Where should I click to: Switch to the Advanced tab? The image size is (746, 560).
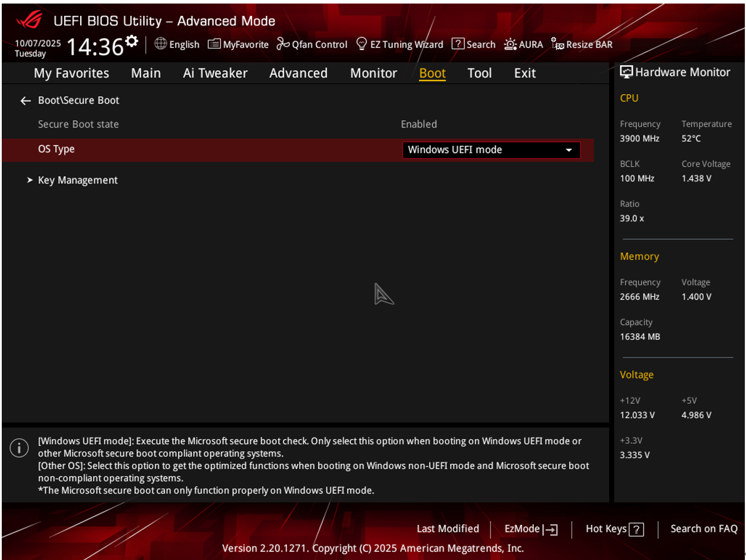click(x=298, y=73)
